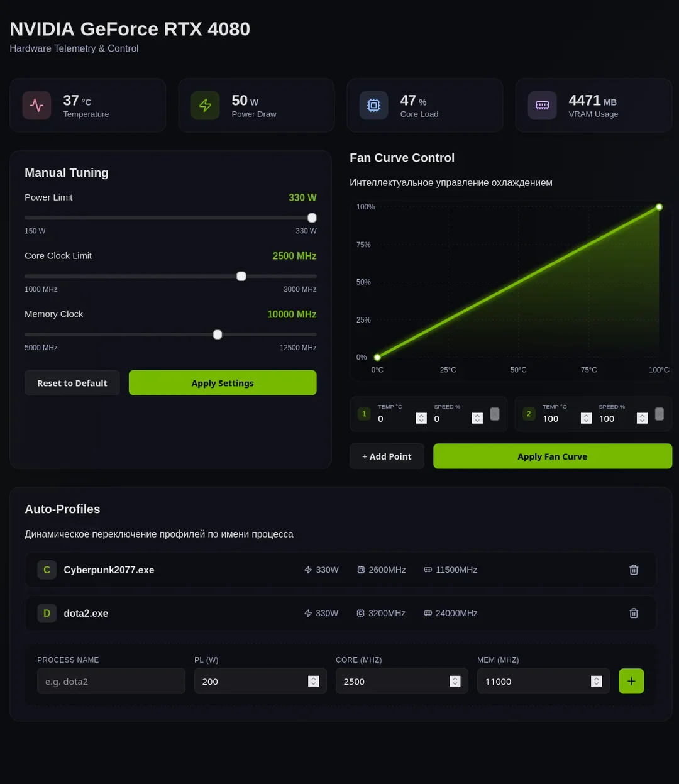The image size is (679, 784).
Task: Remove fan curve point 1
Action: [x=495, y=414]
